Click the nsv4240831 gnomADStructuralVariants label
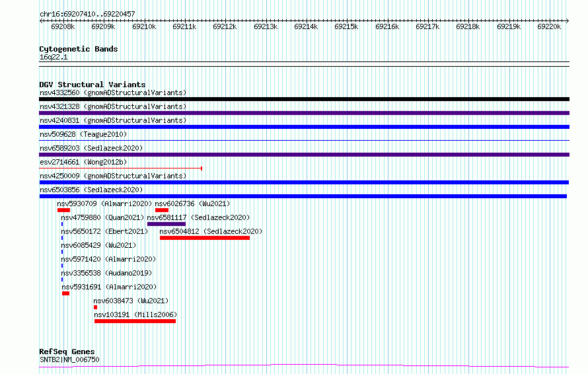 (113, 120)
